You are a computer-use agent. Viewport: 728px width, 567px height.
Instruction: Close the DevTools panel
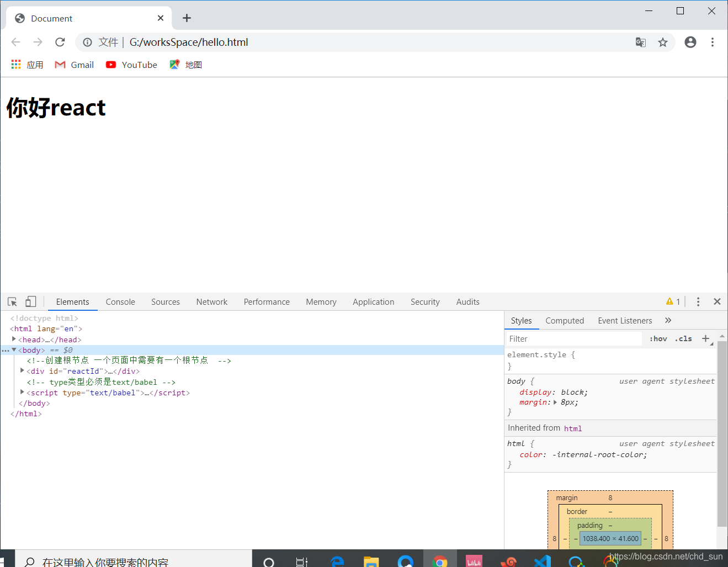click(717, 301)
